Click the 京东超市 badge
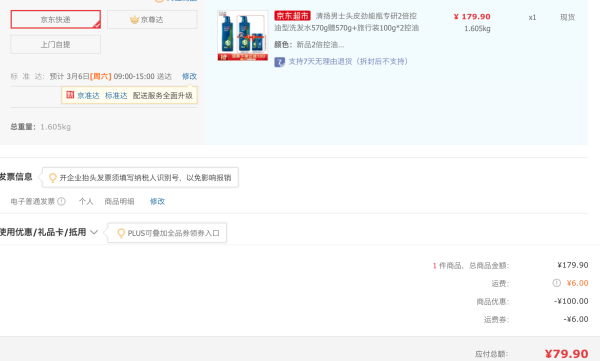The width and height of the screenshot is (600, 361). (x=292, y=16)
